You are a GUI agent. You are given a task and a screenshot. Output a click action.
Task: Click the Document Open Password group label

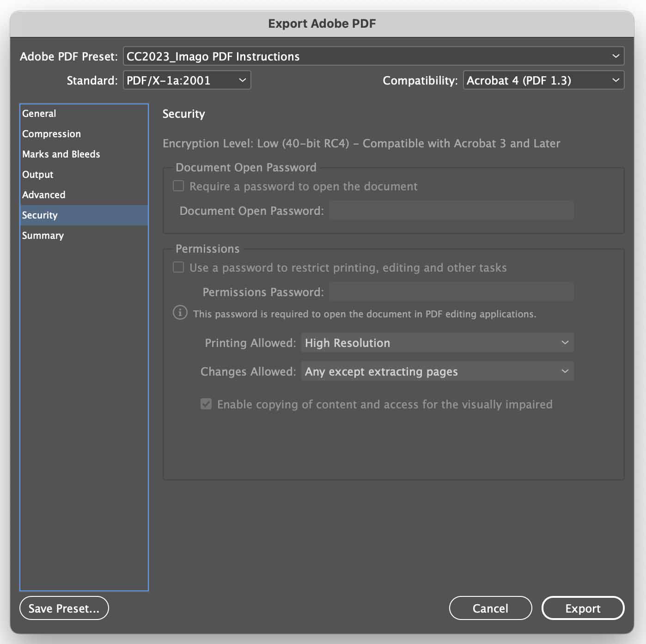click(246, 168)
